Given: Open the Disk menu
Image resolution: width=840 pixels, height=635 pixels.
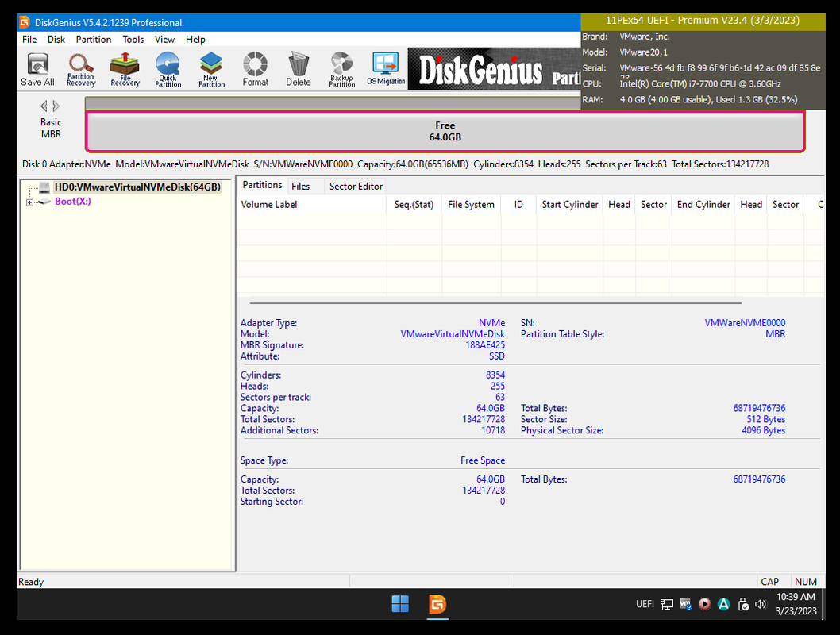Looking at the screenshot, I should (x=56, y=39).
